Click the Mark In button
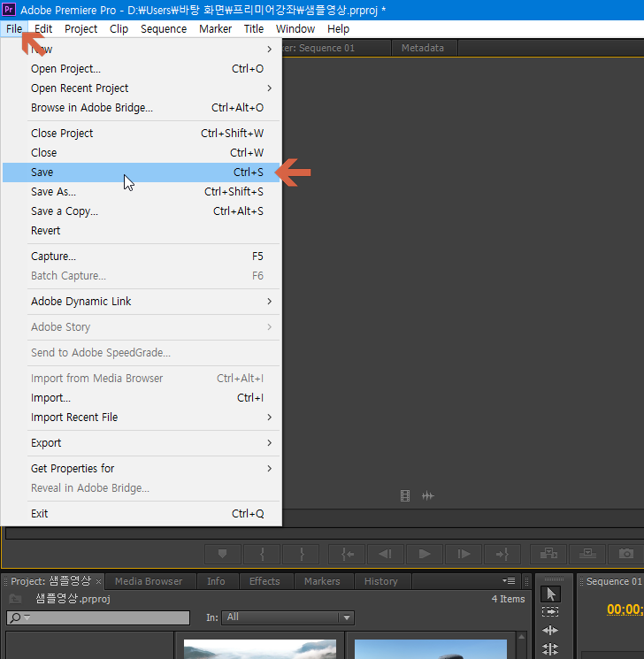This screenshot has height=659, width=644. coord(262,554)
